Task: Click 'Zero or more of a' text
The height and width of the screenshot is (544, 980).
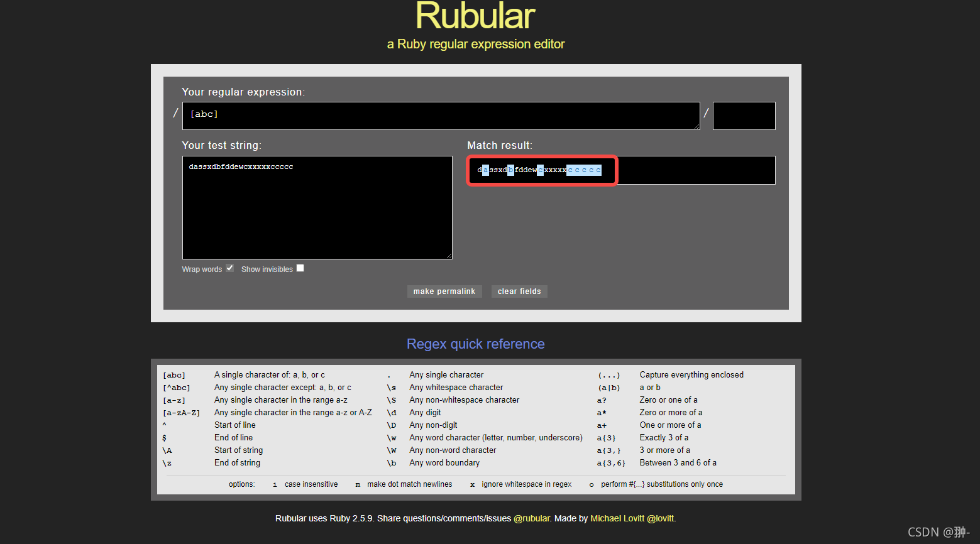Action: coord(671,413)
